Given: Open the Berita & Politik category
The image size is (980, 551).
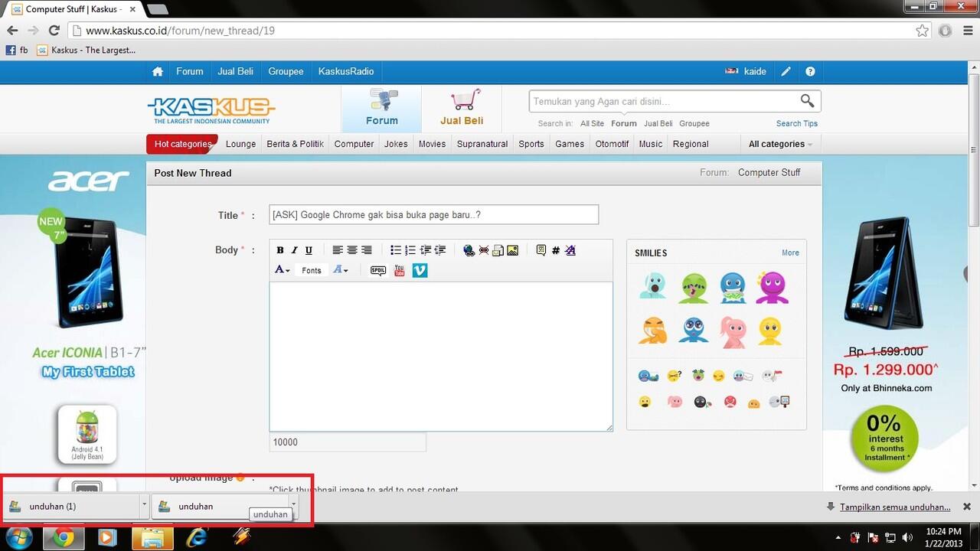Looking at the screenshot, I should point(295,144).
